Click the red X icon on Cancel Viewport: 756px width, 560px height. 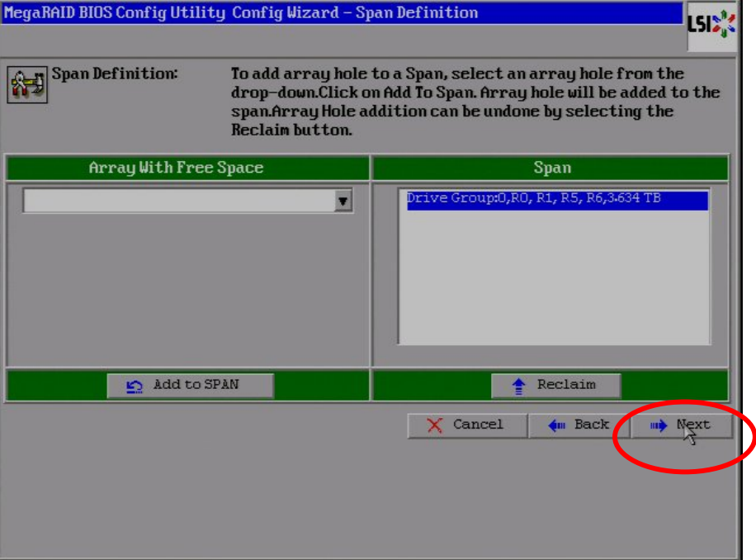[434, 425]
